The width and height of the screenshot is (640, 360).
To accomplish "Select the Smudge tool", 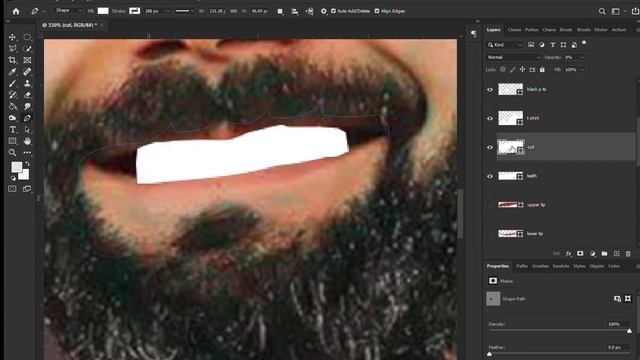I will tap(27, 107).
